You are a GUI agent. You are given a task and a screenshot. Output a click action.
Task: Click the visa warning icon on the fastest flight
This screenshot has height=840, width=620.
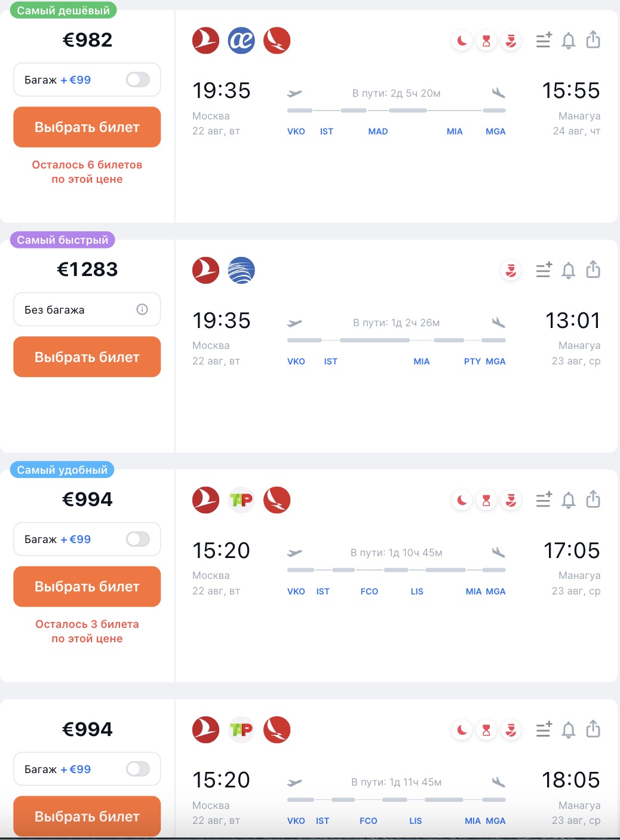point(510,271)
